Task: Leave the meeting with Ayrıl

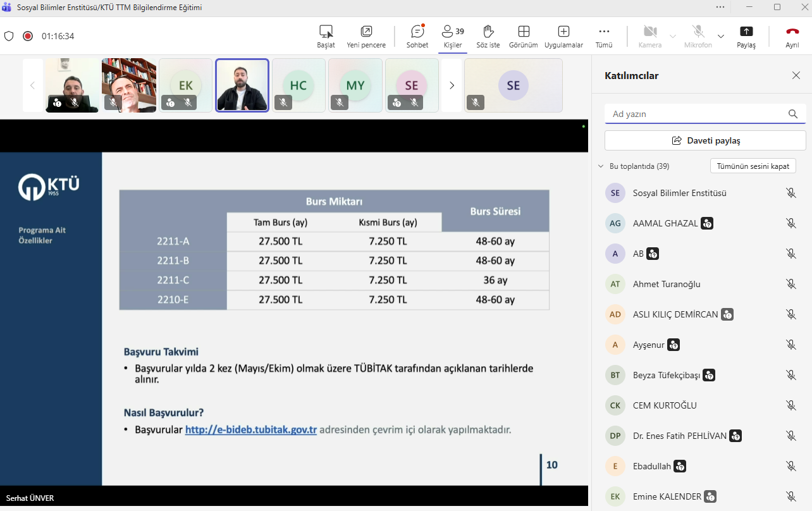Action: tap(792, 32)
